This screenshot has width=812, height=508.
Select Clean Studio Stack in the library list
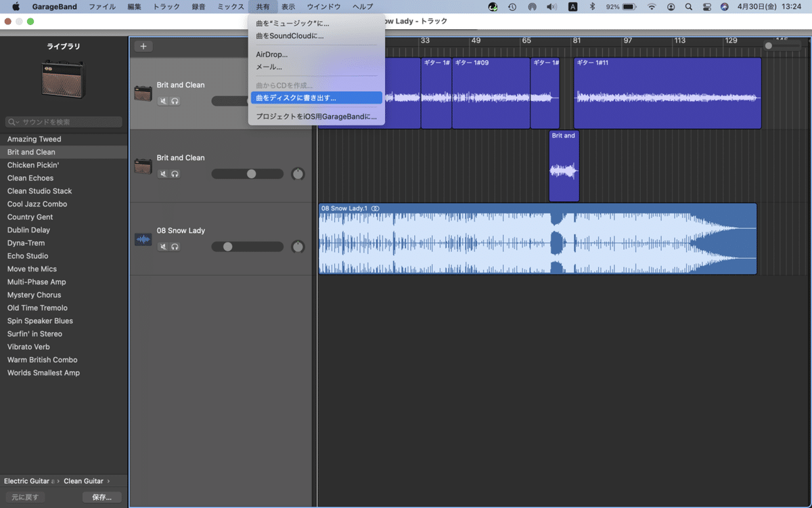coord(64,191)
